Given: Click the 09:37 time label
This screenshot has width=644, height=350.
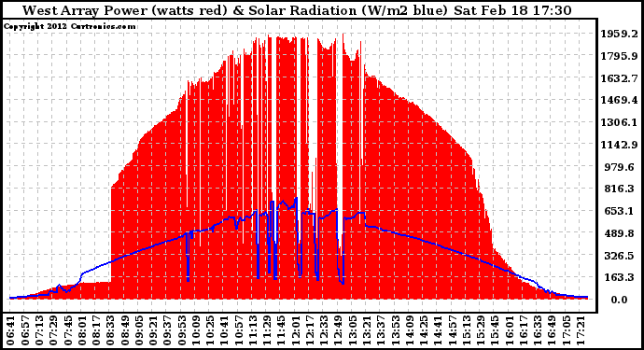Looking at the screenshot, I should click(167, 330).
